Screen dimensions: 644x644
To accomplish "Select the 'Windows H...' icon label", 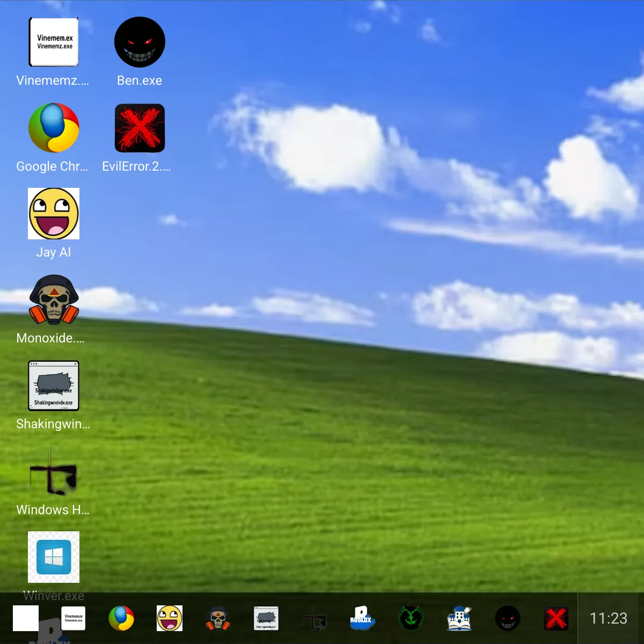I will tap(53, 510).
